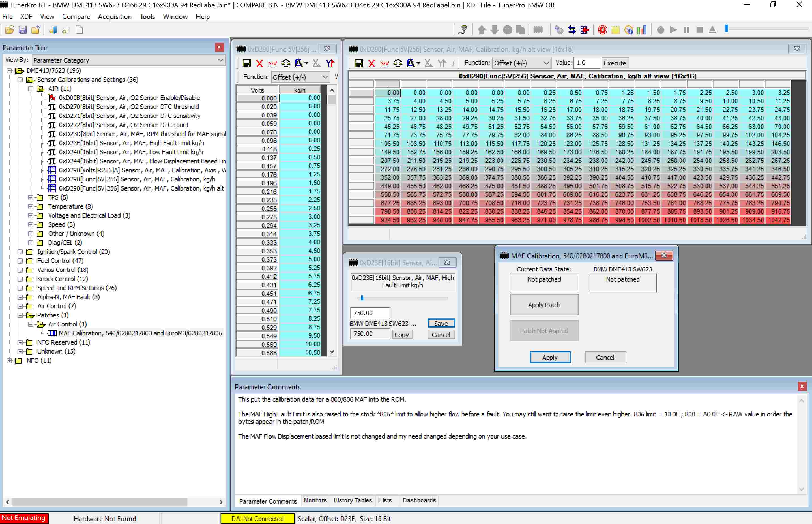Switch to the History Tables tab
Viewport: 812px width, 524px height.
pyautogui.click(x=353, y=500)
